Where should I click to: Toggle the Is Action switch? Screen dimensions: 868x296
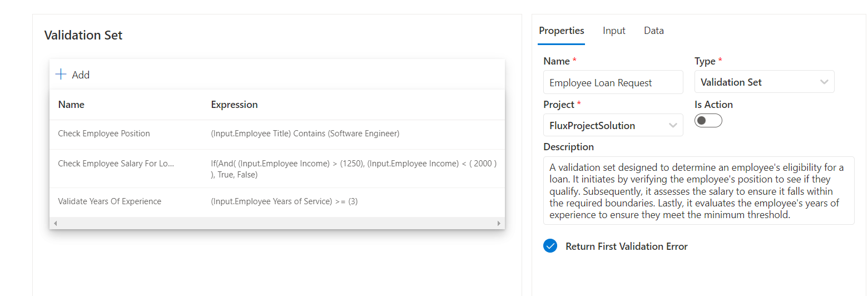[x=708, y=121]
